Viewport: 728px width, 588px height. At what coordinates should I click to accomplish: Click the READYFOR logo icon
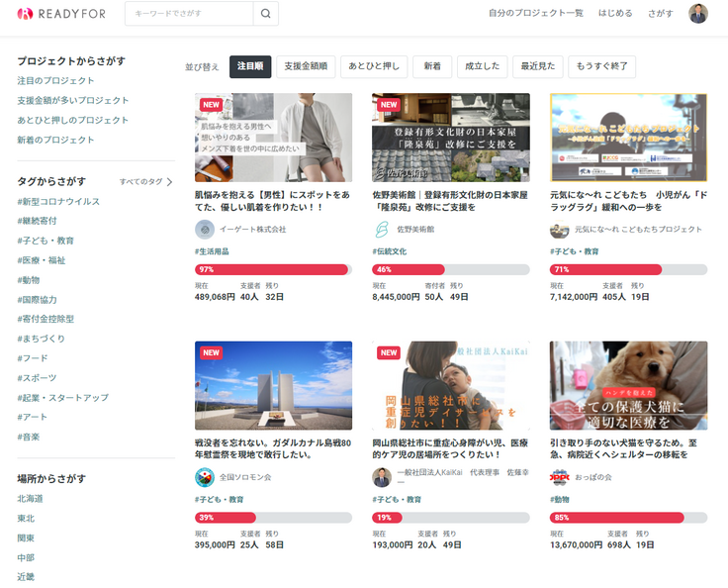(x=24, y=14)
